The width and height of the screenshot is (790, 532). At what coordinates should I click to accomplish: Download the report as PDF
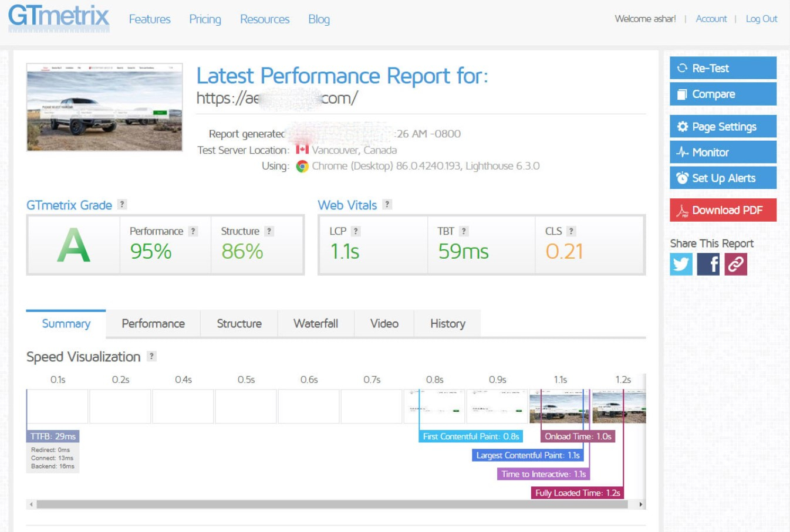click(x=723, y=210)
